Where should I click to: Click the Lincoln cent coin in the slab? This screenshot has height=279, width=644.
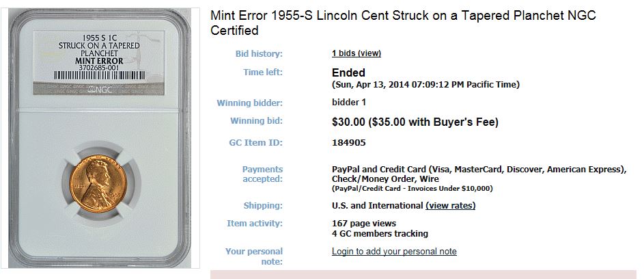[98, 183]
